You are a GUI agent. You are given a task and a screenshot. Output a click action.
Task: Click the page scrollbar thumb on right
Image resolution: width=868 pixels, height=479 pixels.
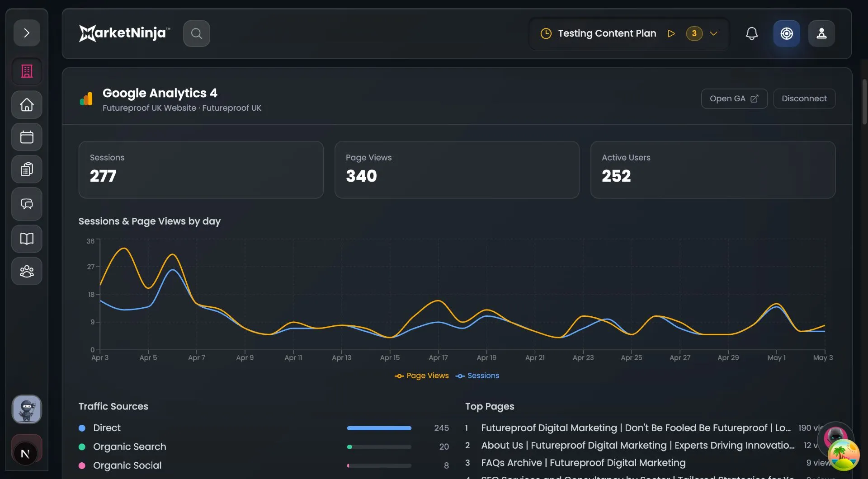click(x=864, y=102)
